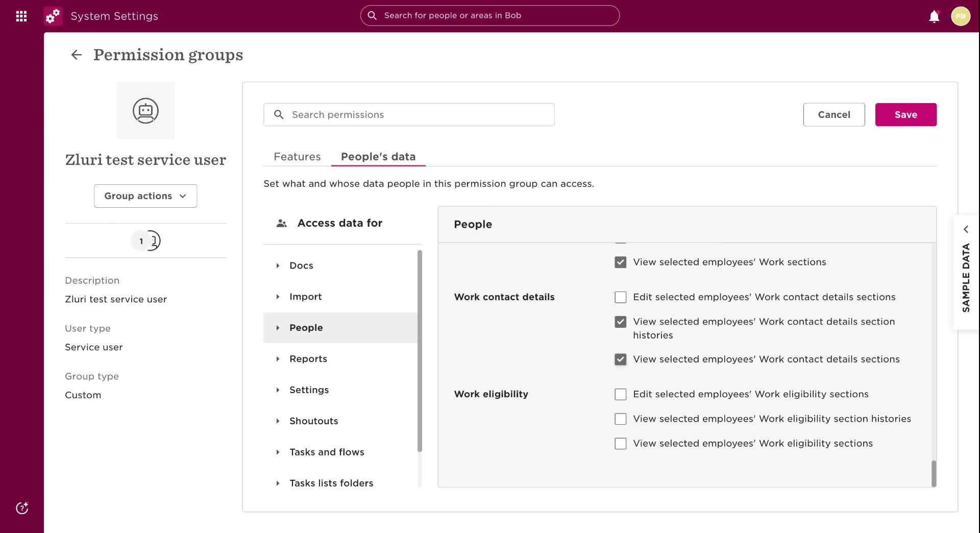Viewport: 980px width, 533px height.
Task: Go back using the Permission groups arrow
Action: click(x=77, y=55)
